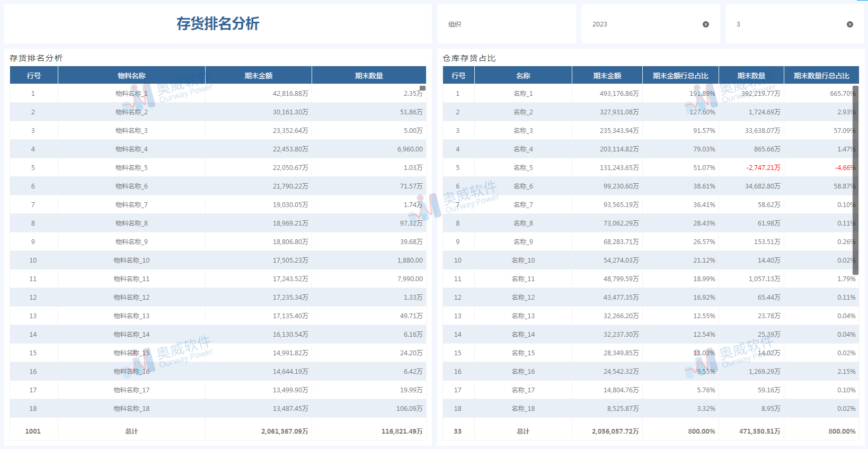Select row 物料名称_4
The image size is (868, 449).
218,149
